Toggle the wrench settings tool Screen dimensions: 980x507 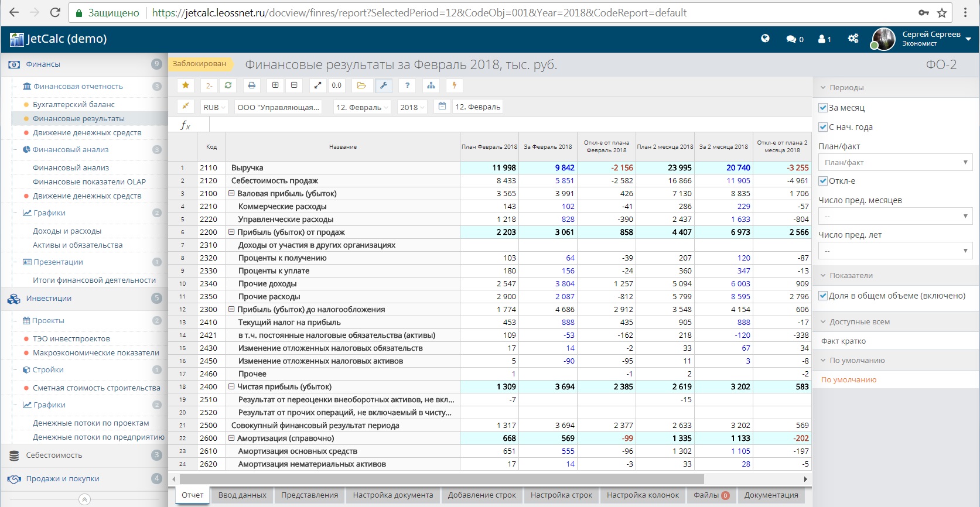click(x=384, y=85)
